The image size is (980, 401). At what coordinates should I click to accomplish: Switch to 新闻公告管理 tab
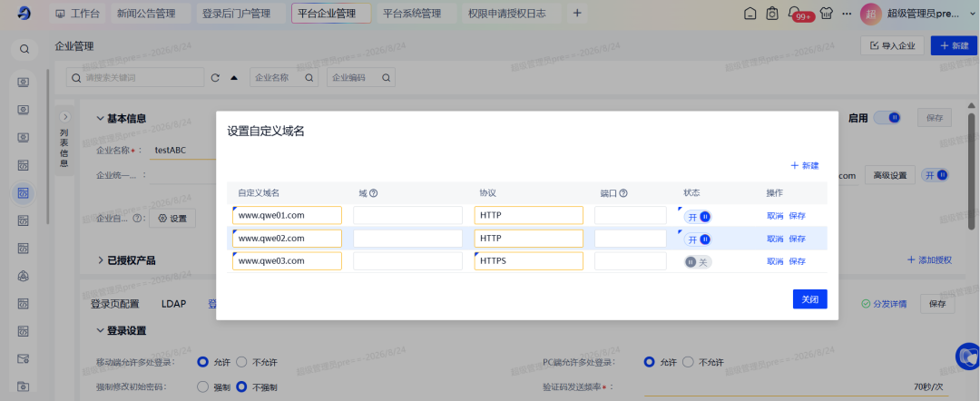coord(146,13)
